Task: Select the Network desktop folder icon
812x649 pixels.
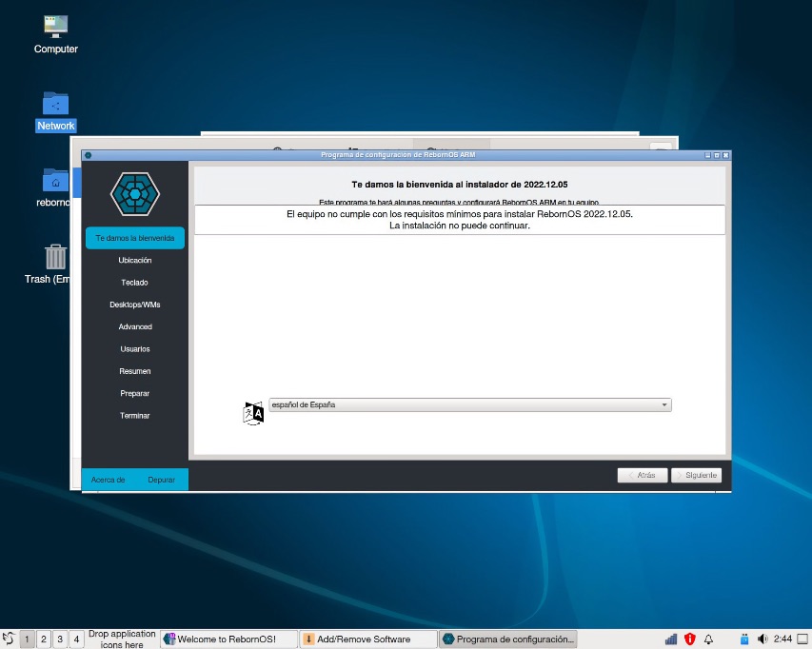Action: (x=55, y=111)
